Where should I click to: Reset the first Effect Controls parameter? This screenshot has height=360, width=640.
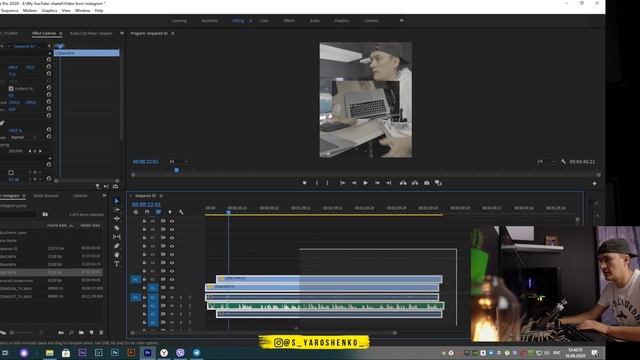click(49, 60)
